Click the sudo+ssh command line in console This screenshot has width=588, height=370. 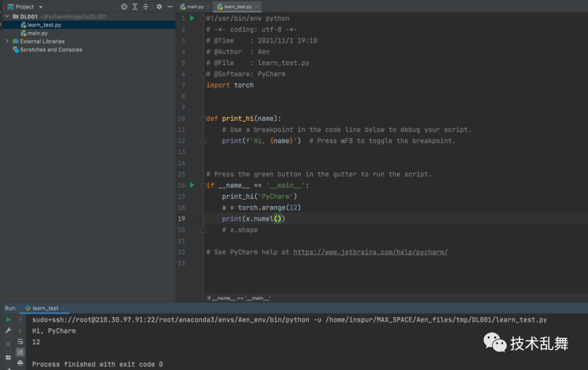coord(290,320)
